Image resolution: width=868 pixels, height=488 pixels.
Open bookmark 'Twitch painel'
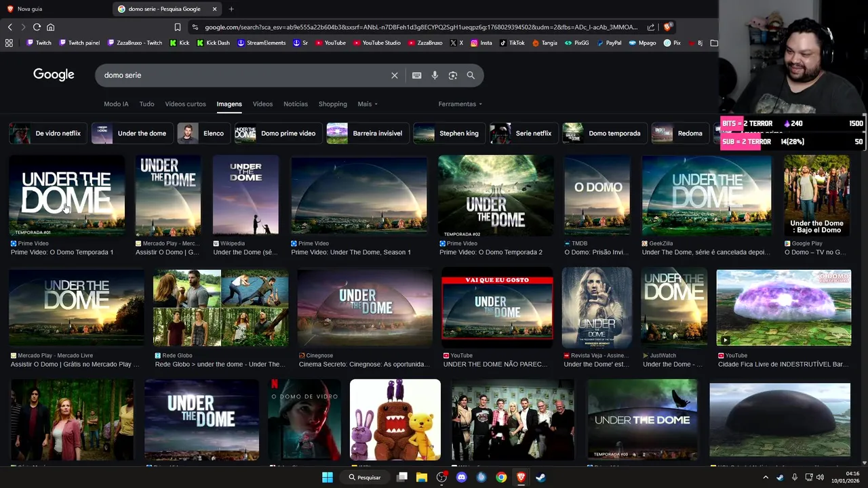(79, 43)
